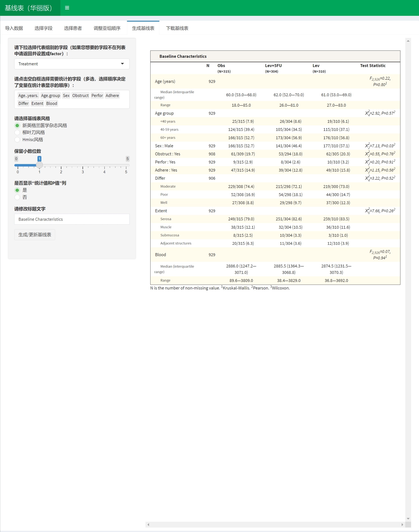This screenshot has width=419, height=532.
Task: Select 新英格兰医学杂志风格 radio option
Action: coord(17,125)
